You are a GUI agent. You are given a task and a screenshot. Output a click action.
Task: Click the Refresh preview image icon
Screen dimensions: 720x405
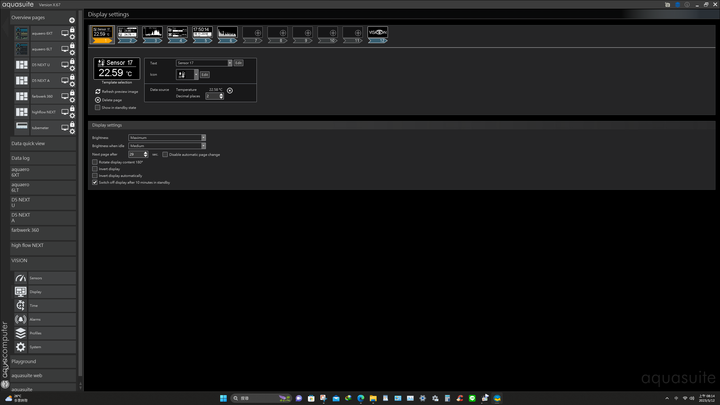click(98, 91)
